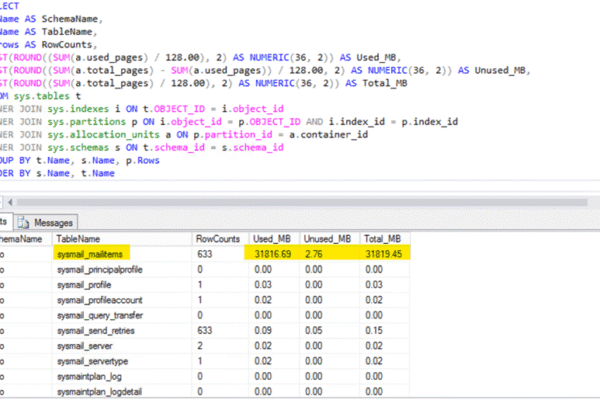Select the 31819.45 Total_MB cell
Screen dimensions: 600x400
click(x=385, y=255)
